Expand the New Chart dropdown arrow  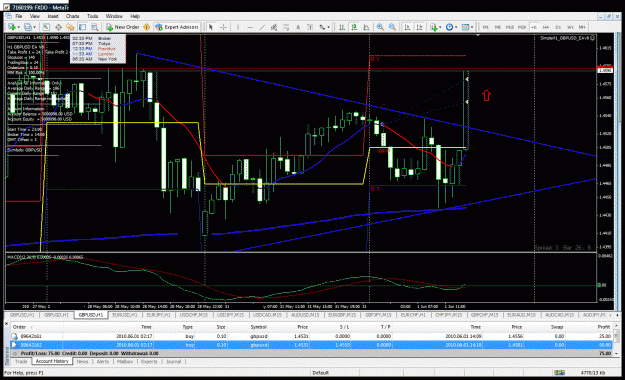18,27
